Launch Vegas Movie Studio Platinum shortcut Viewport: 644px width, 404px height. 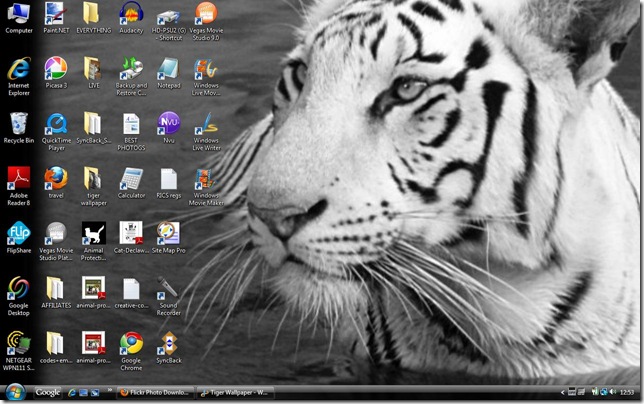point(56,241)
